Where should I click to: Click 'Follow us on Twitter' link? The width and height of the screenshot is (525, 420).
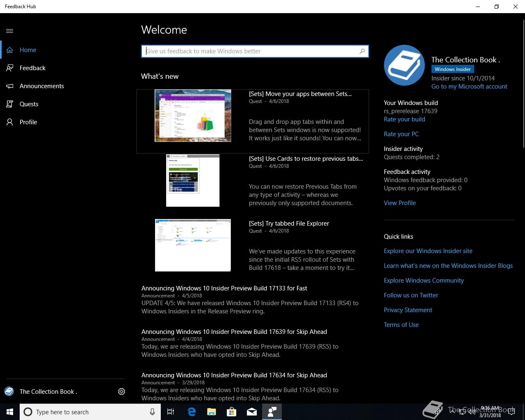point(411,295)
